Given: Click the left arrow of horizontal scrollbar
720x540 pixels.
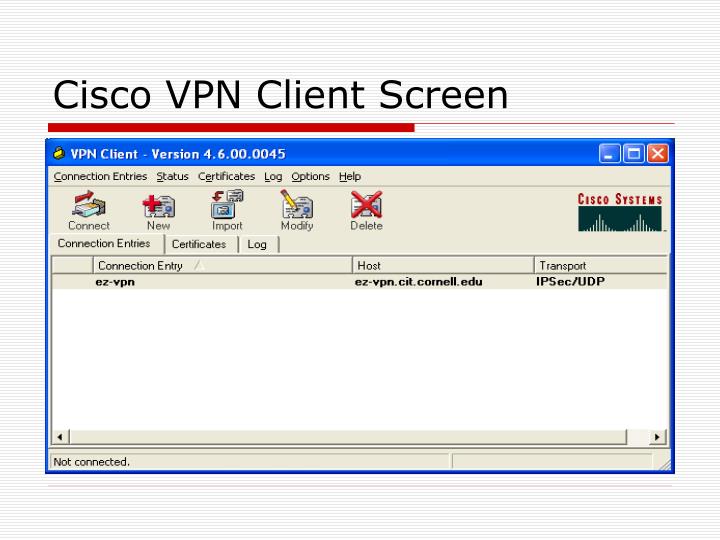Looking at the screenshot, I should coord(60,437).
